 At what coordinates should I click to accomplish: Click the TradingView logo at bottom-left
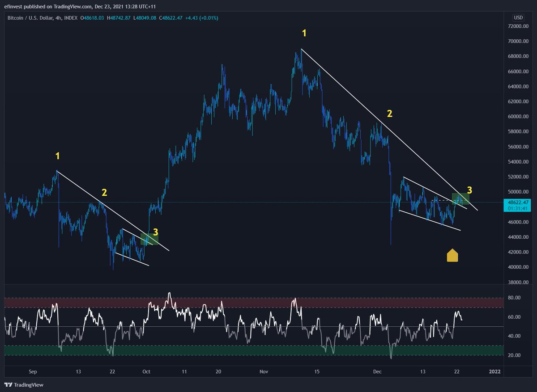pos(24,385)
